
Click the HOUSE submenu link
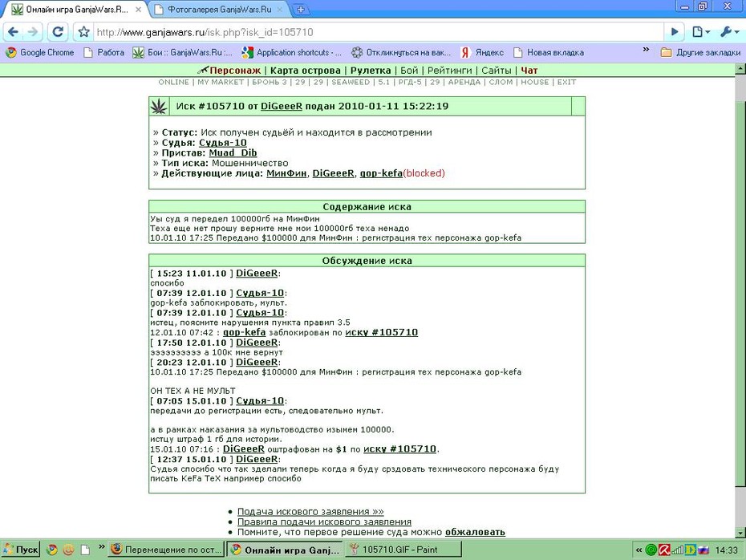(535, 82)
